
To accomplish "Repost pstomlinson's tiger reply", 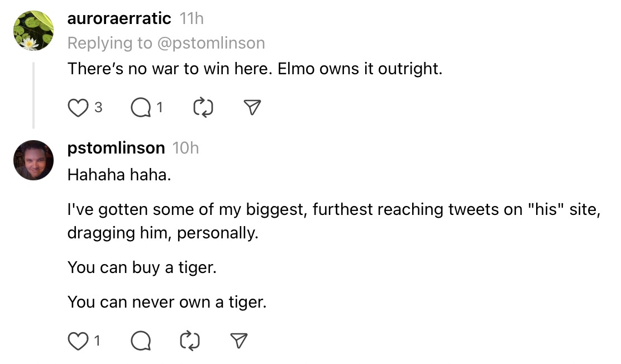I will click(190, 341).
